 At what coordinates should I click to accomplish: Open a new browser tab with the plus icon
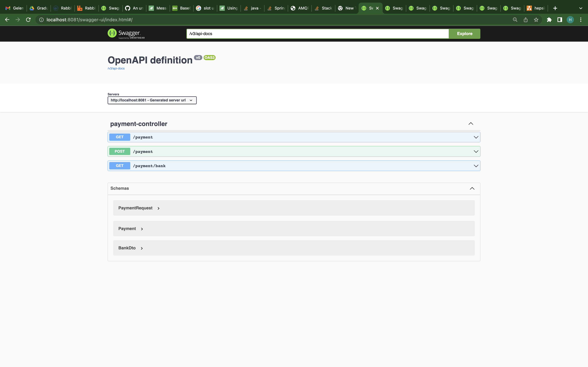[x=555, y=8]
